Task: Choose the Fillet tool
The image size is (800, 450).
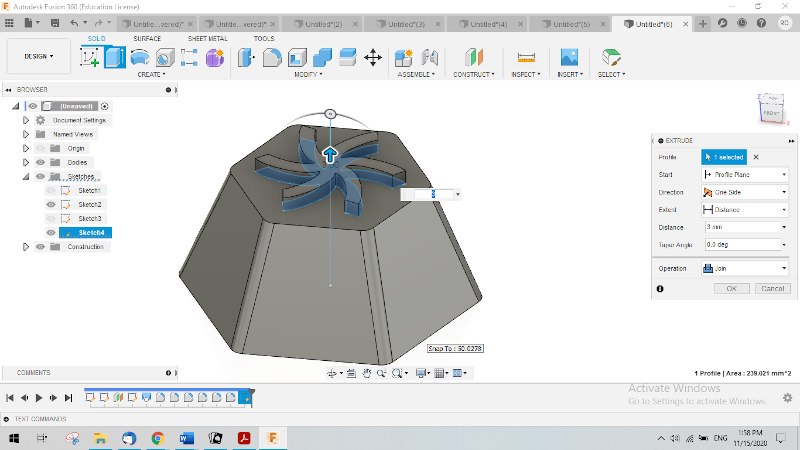Action: 272,58
